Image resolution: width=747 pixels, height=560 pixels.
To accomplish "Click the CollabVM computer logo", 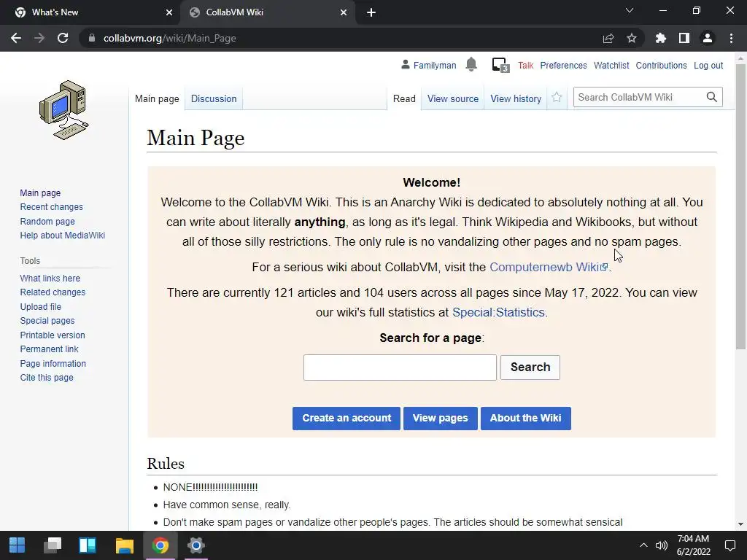I will [64, 110].
